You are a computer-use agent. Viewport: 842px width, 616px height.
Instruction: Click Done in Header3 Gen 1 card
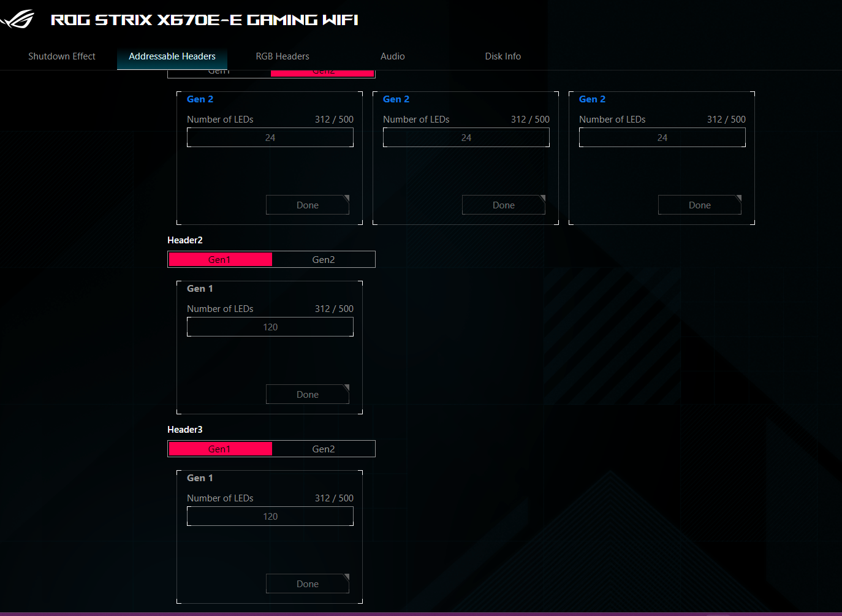click(308, 584)
